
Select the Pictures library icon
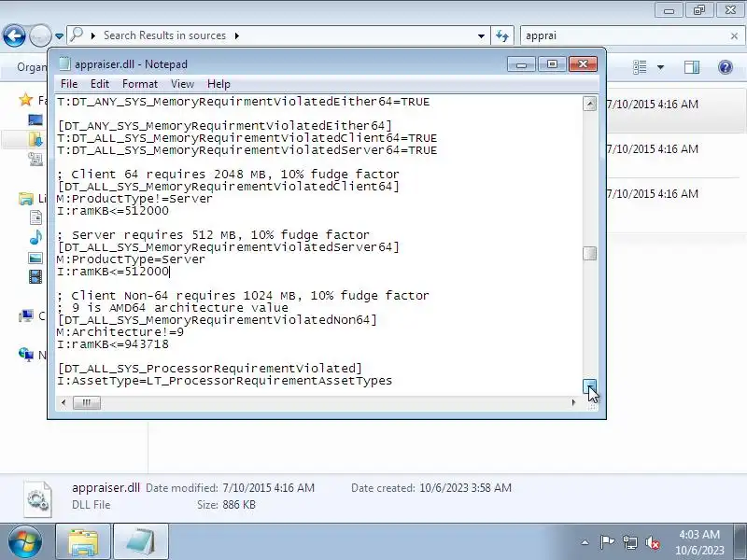35,259
